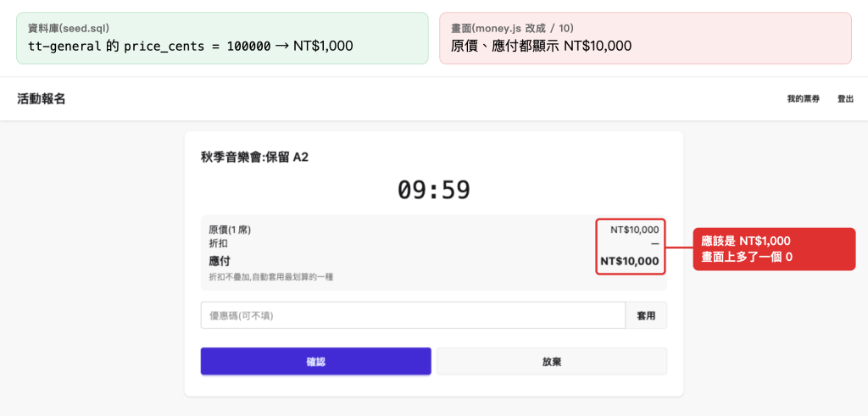Click the bold NT$10,000 payable amount
Screen dimensions: 868x416
(x=630, y=261)
